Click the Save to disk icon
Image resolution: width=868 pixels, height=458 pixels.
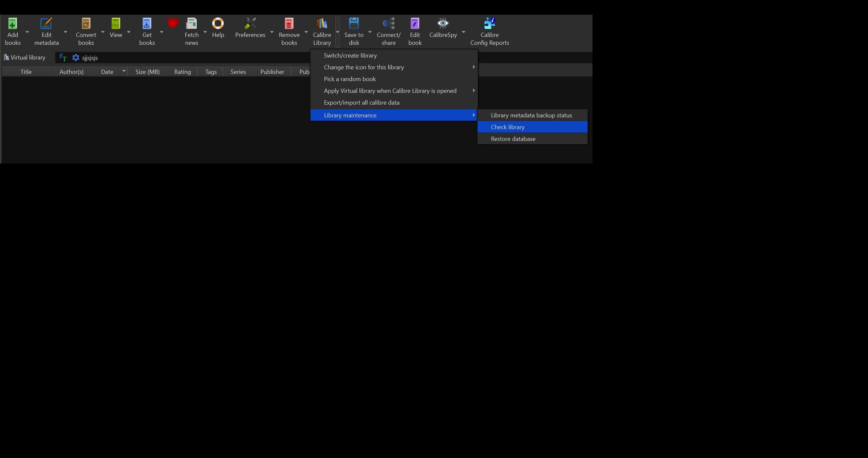pos(354,24)
